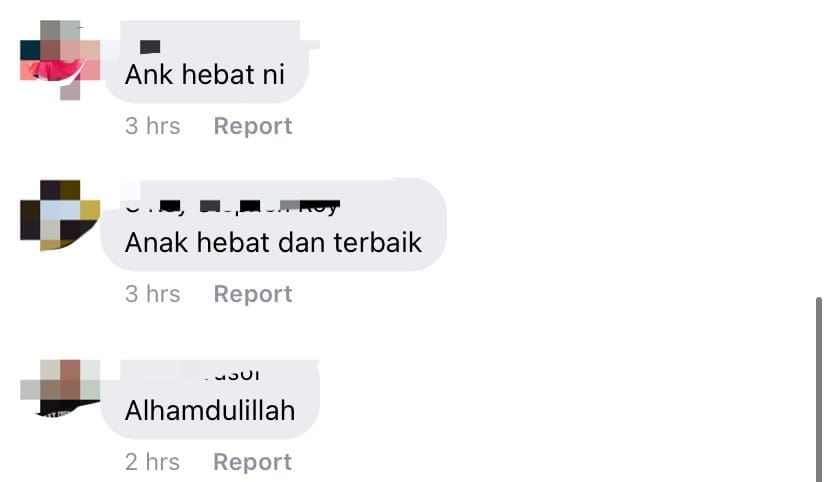828x482 pixels.
Task: Open commenter name above 'Alhamdulillah'
Action: click(x=232, y=374)
